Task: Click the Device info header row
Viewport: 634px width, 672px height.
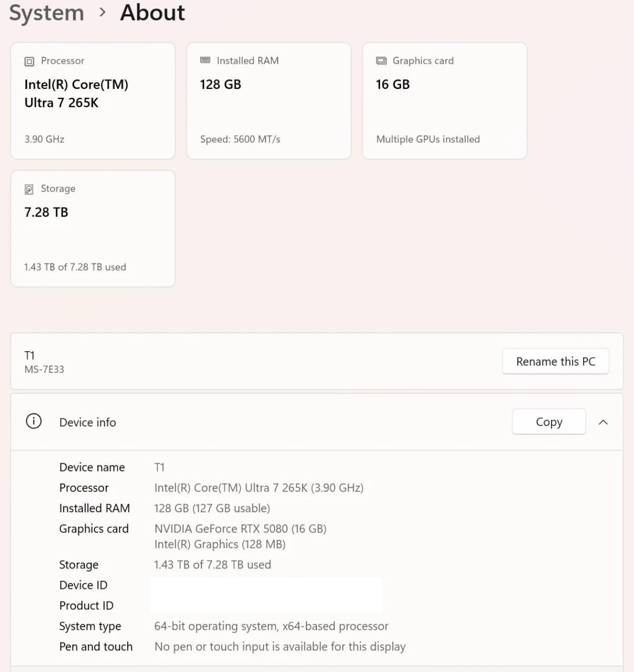Action: pos(317,422)
